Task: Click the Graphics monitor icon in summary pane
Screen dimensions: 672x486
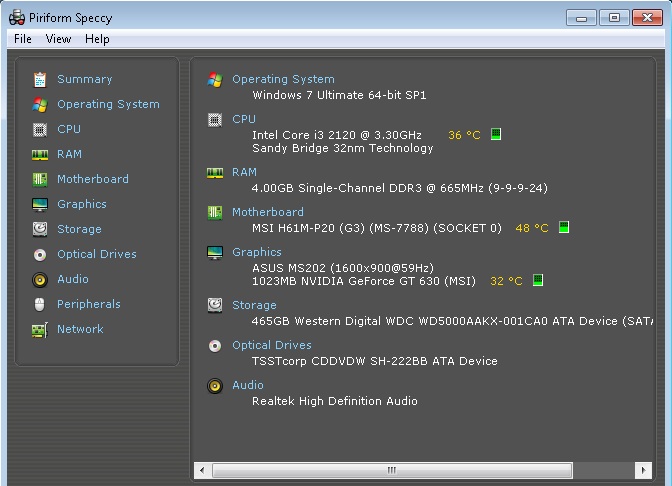Action: [x=215, y=252]
